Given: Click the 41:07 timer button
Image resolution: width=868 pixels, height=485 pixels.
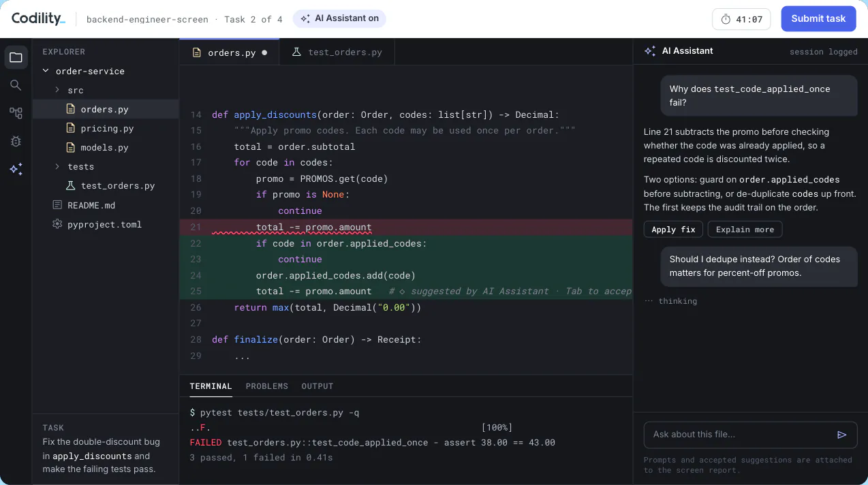Looking at the screenshot, I should [741, 19].
